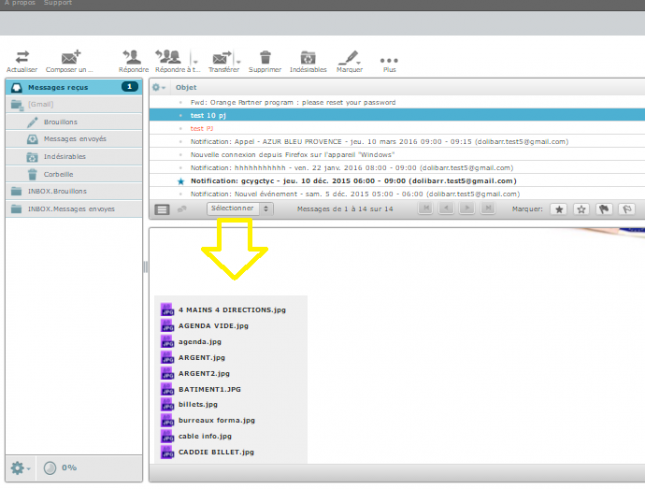The width and height of the screenshot is (645, 489).
Task: Click the Supprimer trash icon
Action: click(x=265, y=57)
